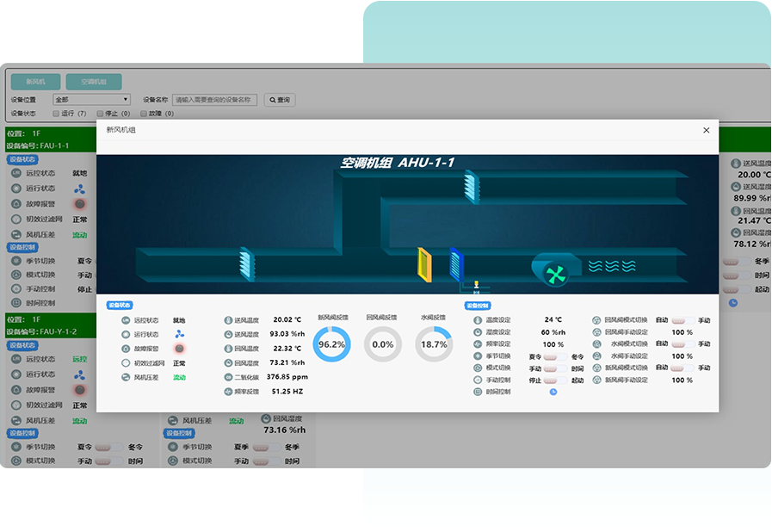Toggle the 回风阀模式切换 自动/手动 switch
The image size is (772, 532).
coord(682,320)
